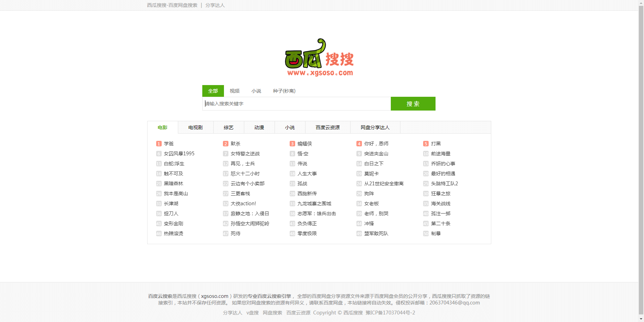Viewport: 644px width, 322px height.
Task: Open the movie 大佚action!
Action: coord(244,204)
